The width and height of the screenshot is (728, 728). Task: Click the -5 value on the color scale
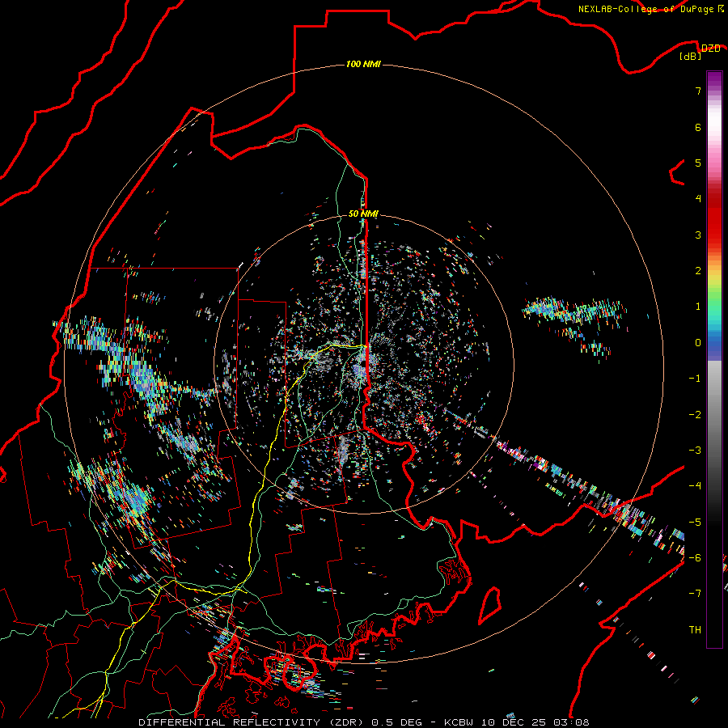[x=695, y=523]
